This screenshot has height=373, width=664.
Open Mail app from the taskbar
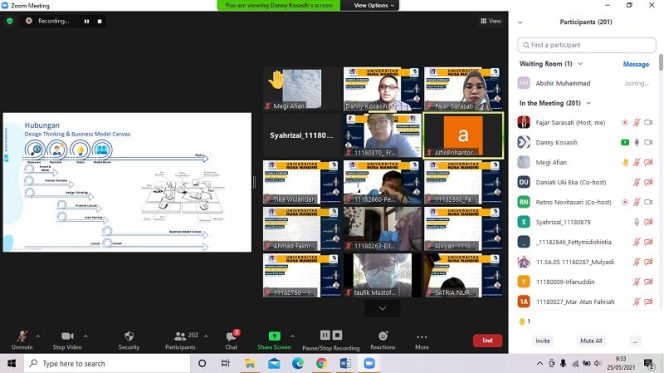tap(274, 363)
